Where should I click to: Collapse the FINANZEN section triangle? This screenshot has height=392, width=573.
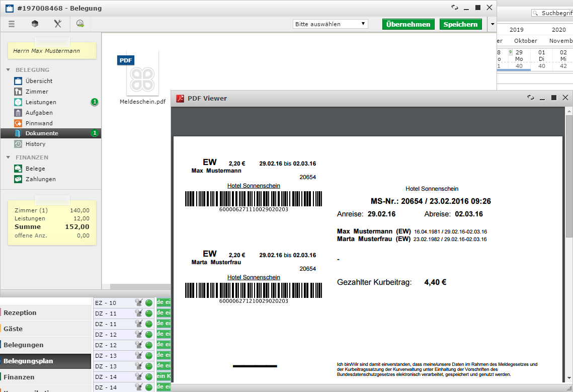pos(8,157)
